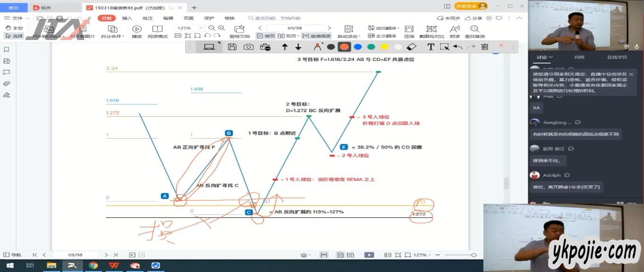
Task: Click the 查找替换 button
Action: pos(474,32)
